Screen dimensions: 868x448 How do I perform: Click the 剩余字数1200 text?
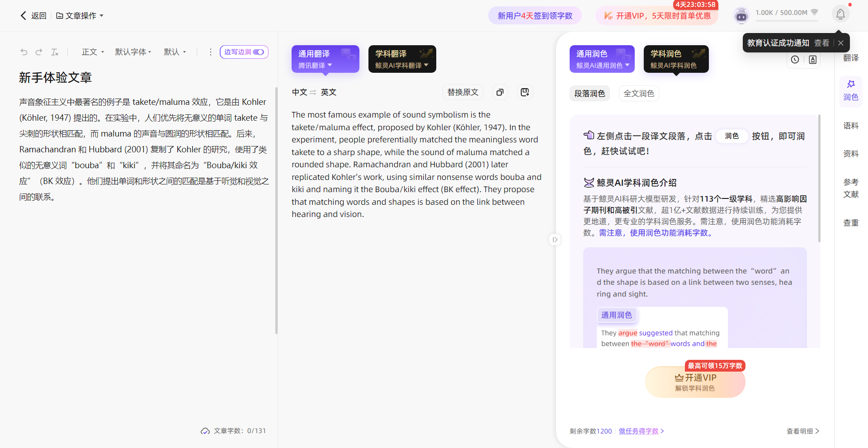coord(590,431)
